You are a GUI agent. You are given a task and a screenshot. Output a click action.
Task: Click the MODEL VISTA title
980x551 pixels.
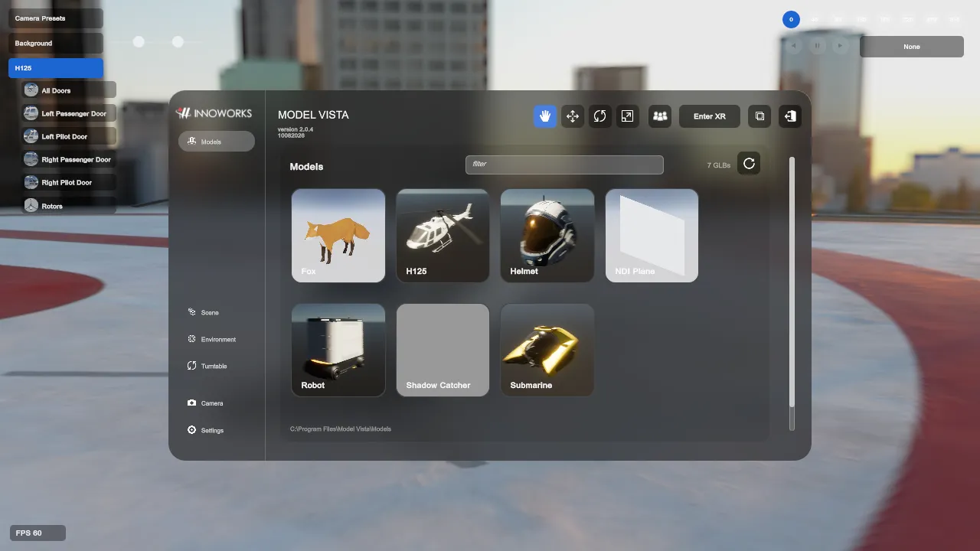(313, 115)
